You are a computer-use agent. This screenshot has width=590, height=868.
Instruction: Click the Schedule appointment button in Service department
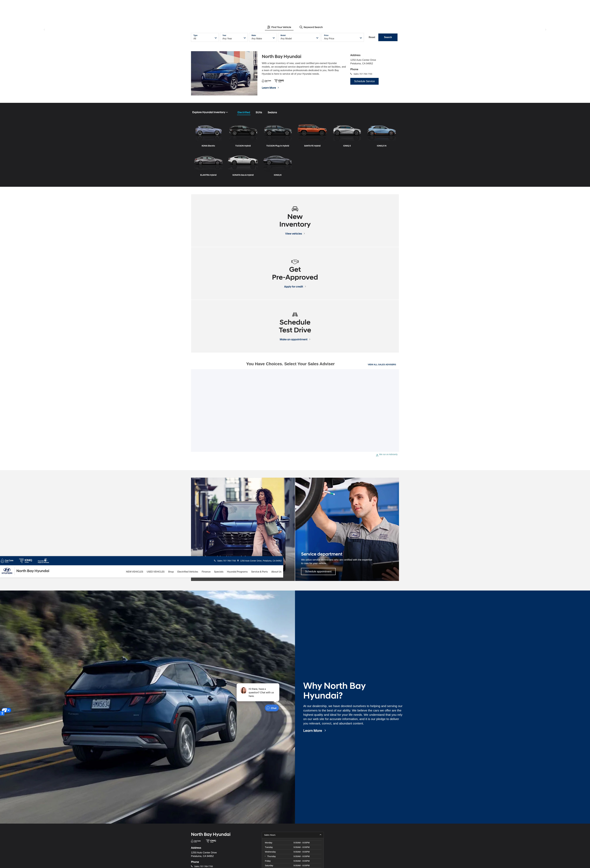318,571
